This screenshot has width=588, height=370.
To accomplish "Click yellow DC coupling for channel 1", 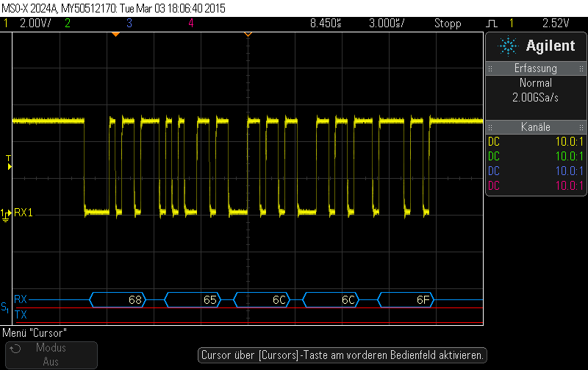I will tap(494, 141).
